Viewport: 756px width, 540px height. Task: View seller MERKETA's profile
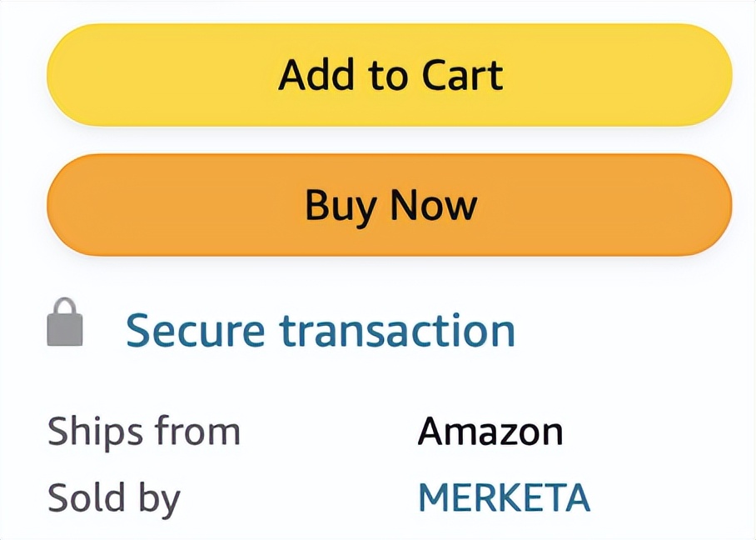click(504, 497)
